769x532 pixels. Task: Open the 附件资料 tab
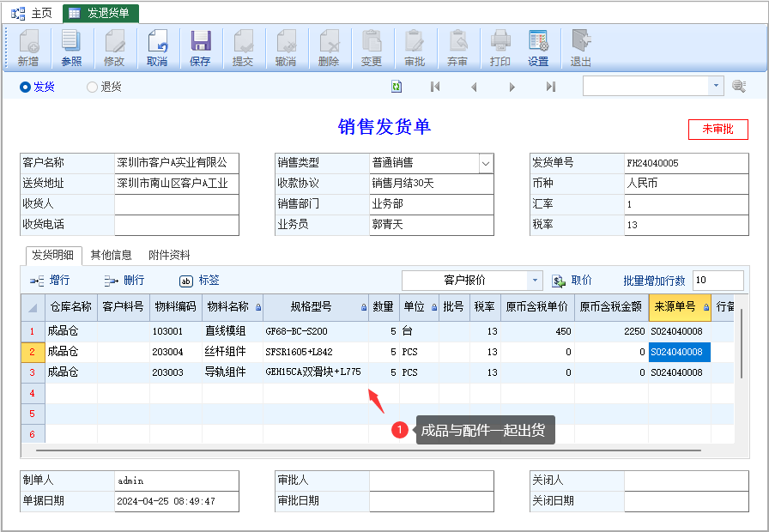point(169,255)
